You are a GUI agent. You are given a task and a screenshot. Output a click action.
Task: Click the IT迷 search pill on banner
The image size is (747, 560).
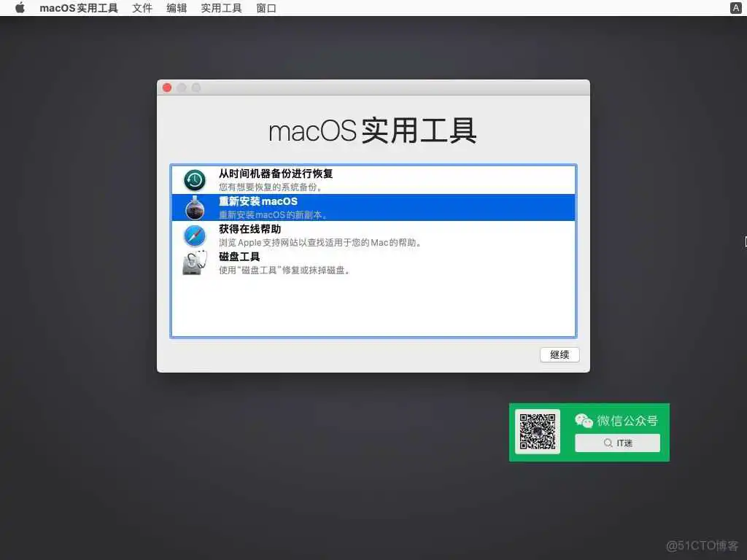click(x=617, y=443)
